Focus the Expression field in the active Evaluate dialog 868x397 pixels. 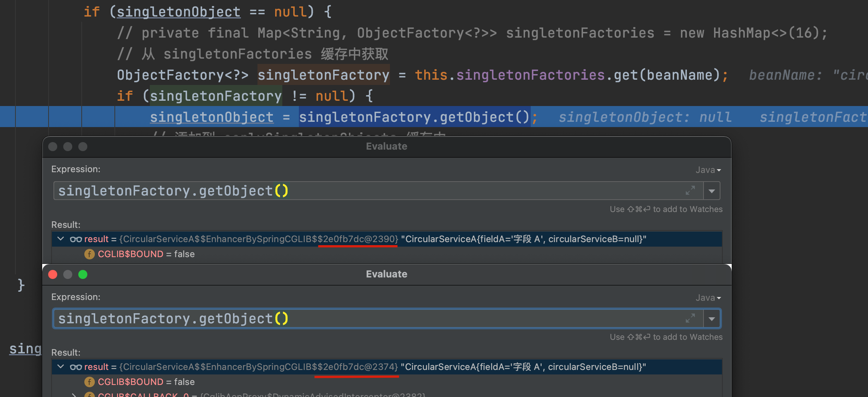[x=378, y=319]
